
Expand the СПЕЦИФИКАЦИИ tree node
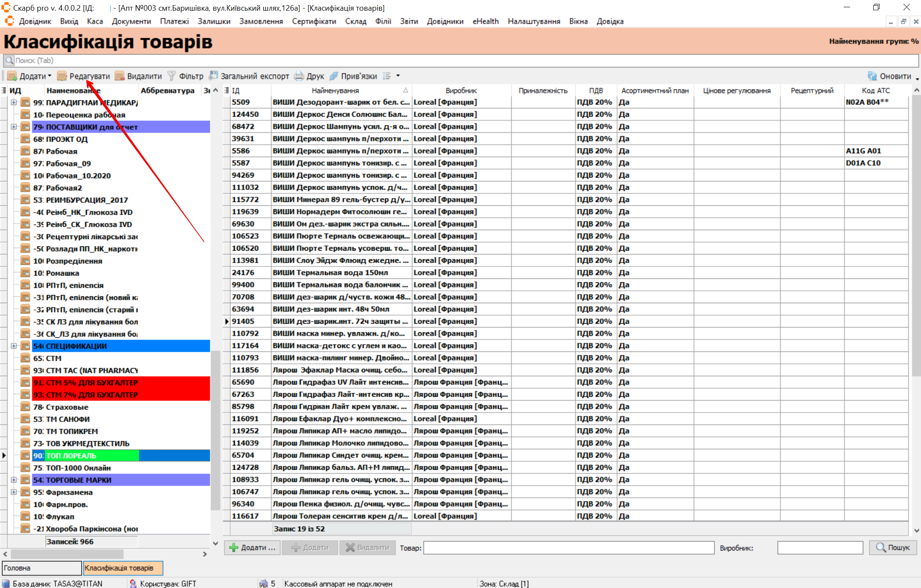tap(14, 346)
